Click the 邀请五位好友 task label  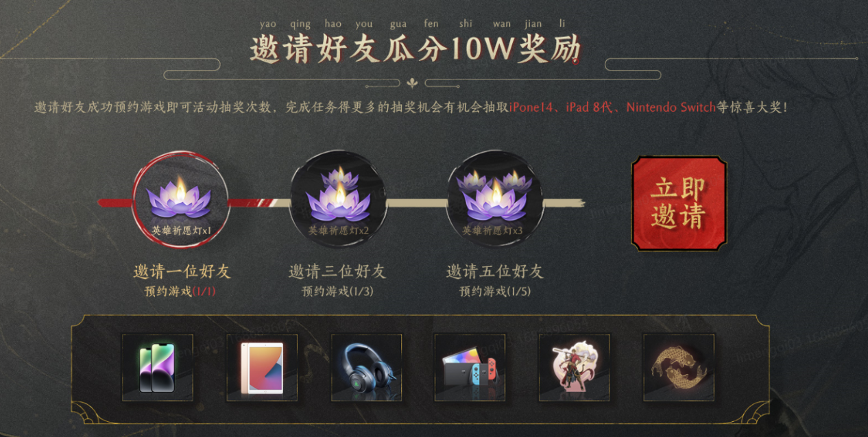tap(495, 272)
